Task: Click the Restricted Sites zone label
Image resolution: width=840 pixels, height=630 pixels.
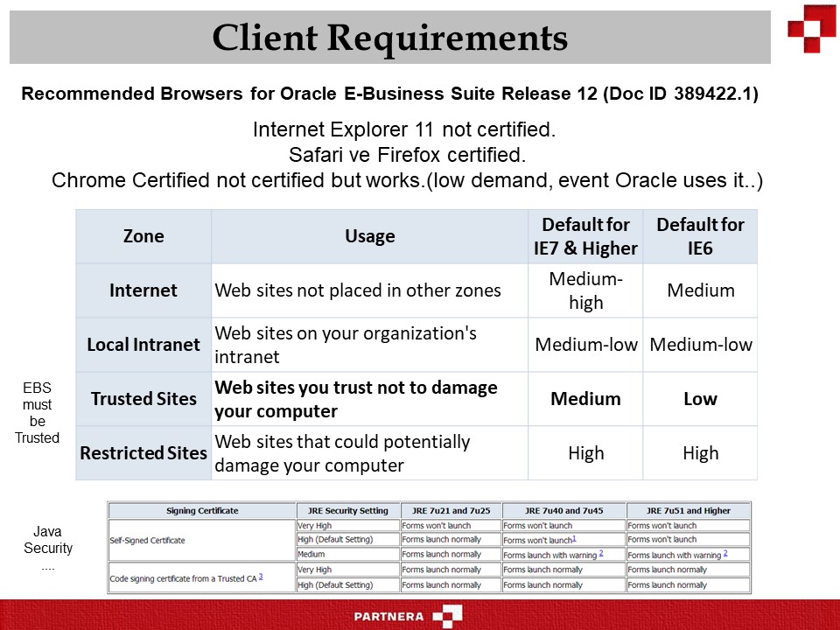Action: tap(143, 453)
